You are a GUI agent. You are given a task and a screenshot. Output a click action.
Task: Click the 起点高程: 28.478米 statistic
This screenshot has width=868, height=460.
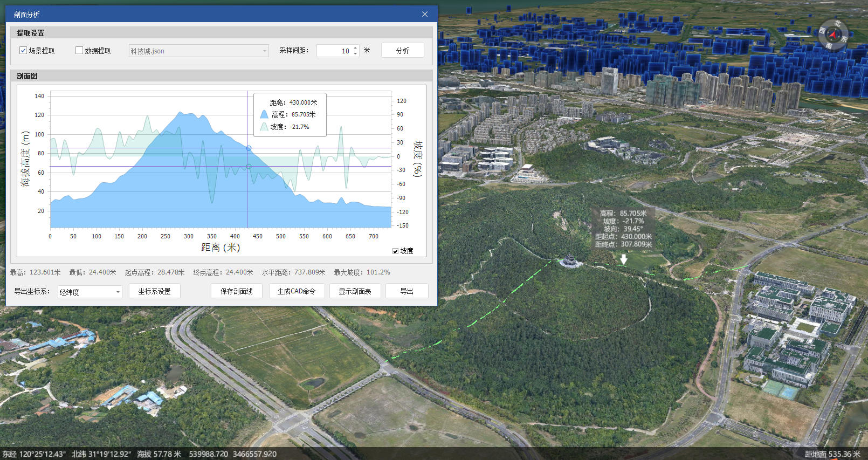coord(155,272)
